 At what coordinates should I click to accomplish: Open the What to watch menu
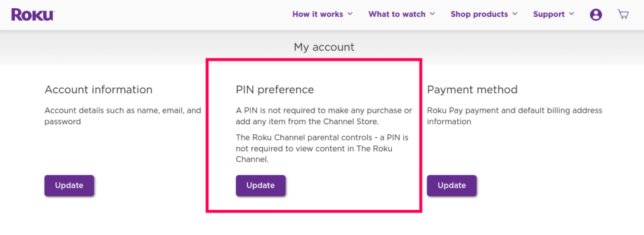[x=397, y=14]
